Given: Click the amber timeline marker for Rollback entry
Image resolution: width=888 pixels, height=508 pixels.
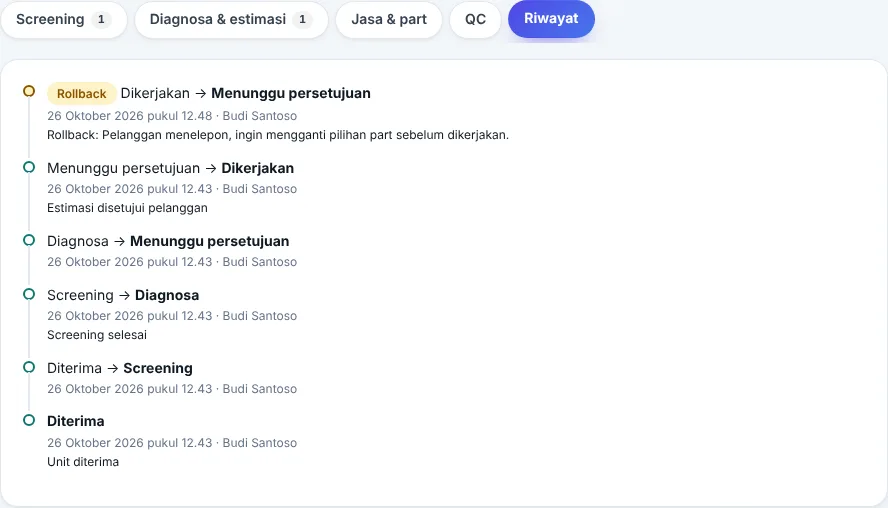Looking at the screenshot, I should pyautogui.click(x=29, y=91).
